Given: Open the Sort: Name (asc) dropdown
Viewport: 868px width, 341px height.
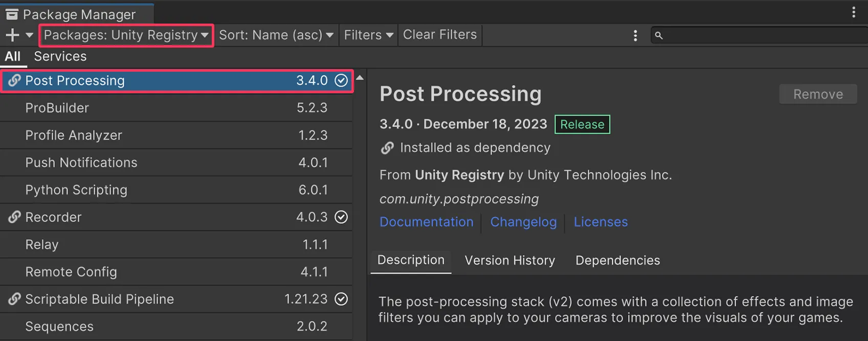Looking at the screenshot, I should pos(276,35).
